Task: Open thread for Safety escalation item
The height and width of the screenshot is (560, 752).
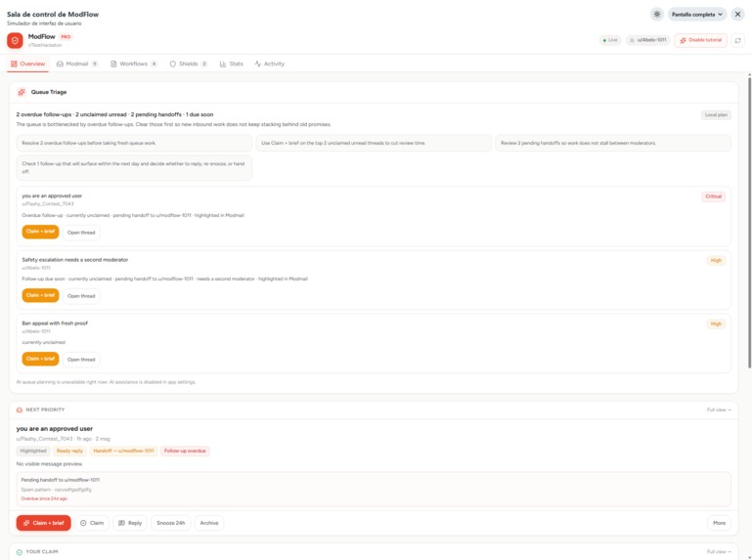Action: pyautogui.click(x=81, y=296)
